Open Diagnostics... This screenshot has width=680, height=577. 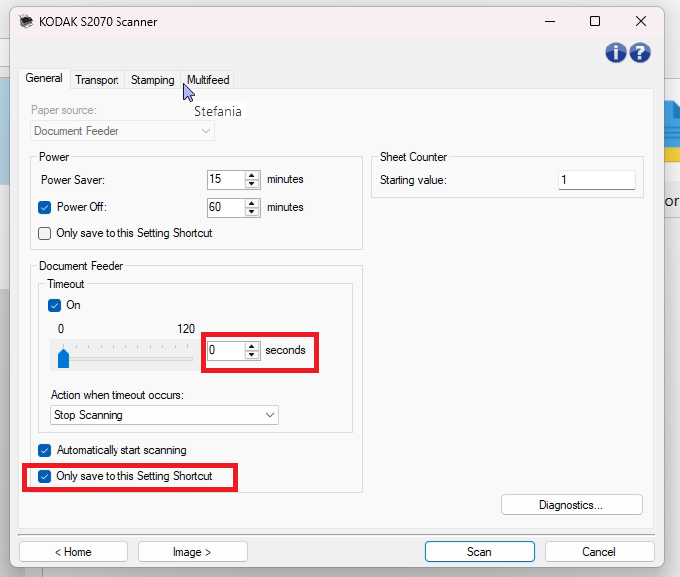coord(572,505)
